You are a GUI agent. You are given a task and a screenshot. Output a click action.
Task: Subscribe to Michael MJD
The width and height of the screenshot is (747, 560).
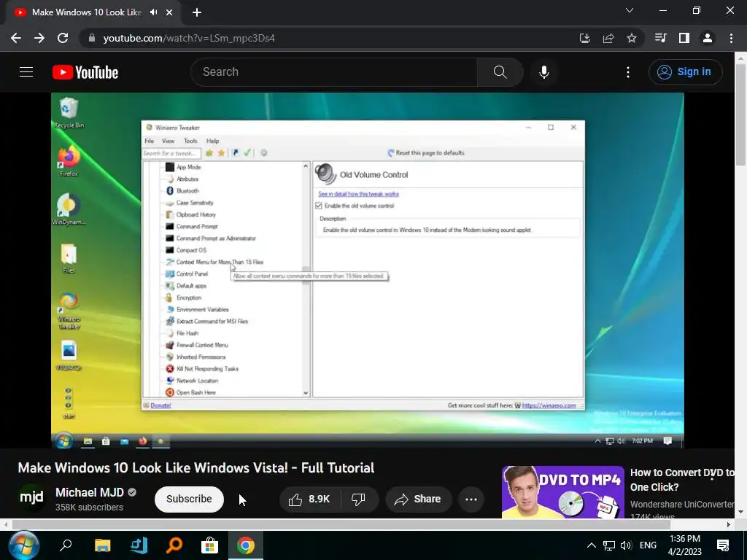[189, 499]
